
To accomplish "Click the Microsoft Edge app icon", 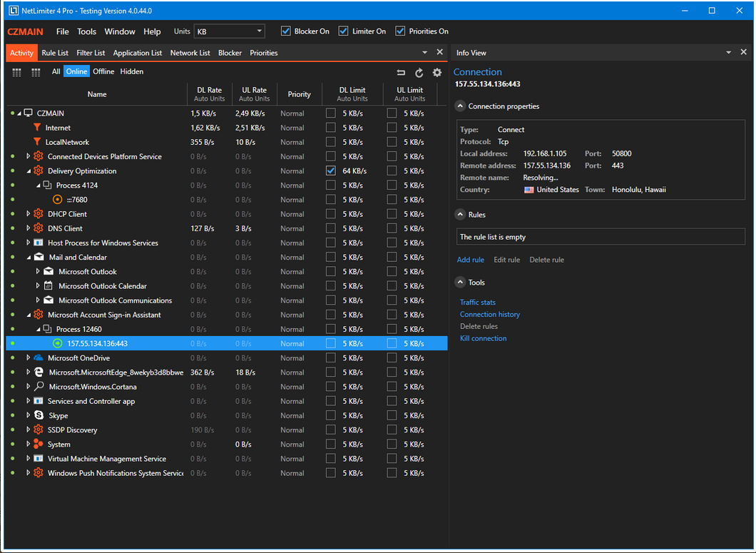I will click(x=39, y=372).
